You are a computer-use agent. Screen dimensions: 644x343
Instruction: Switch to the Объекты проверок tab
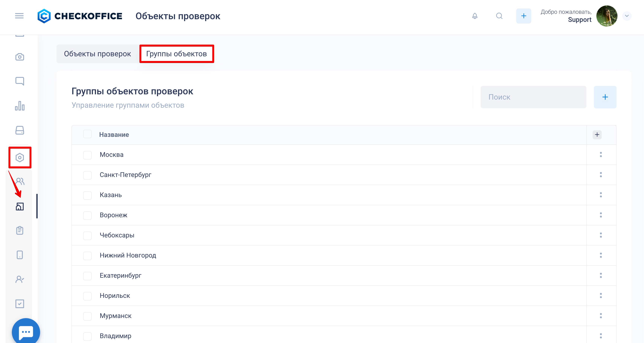(97, 54)
